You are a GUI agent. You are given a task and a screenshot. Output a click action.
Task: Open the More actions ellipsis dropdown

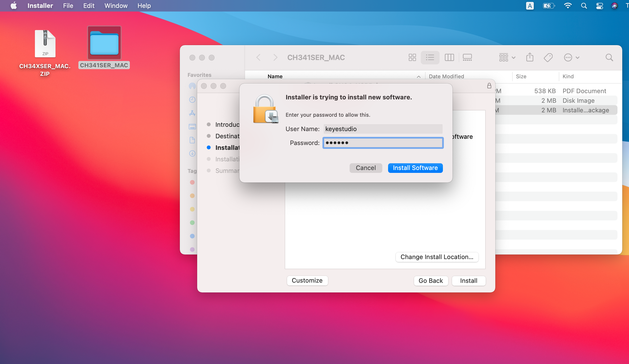click(572, 58)
